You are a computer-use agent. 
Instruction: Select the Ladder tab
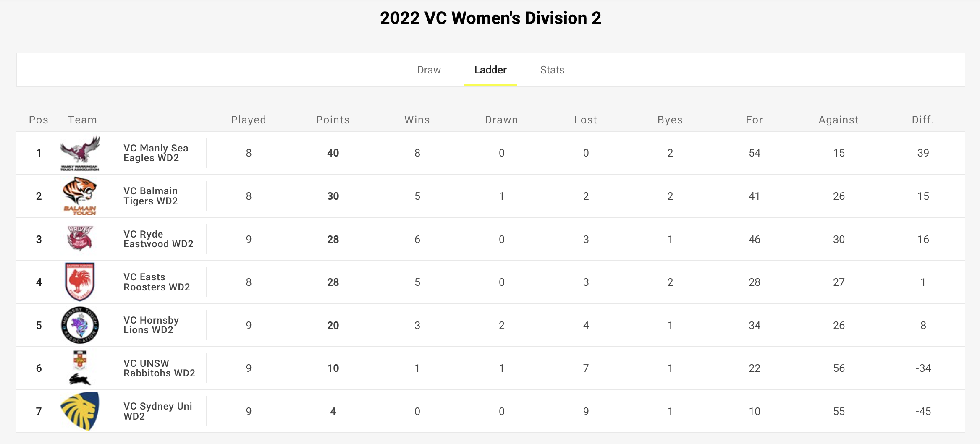pyautogui.click(x=490, y=70)
